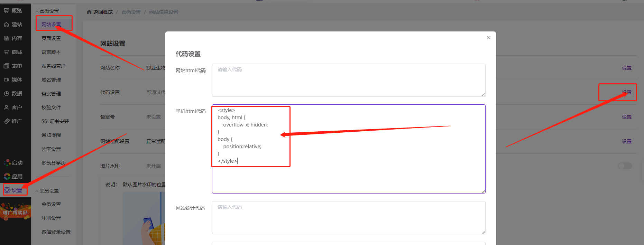644x245 pixels.
Task: Close the 代码设置 dialog
Action: pyautogui.click(x=488, y=38)
